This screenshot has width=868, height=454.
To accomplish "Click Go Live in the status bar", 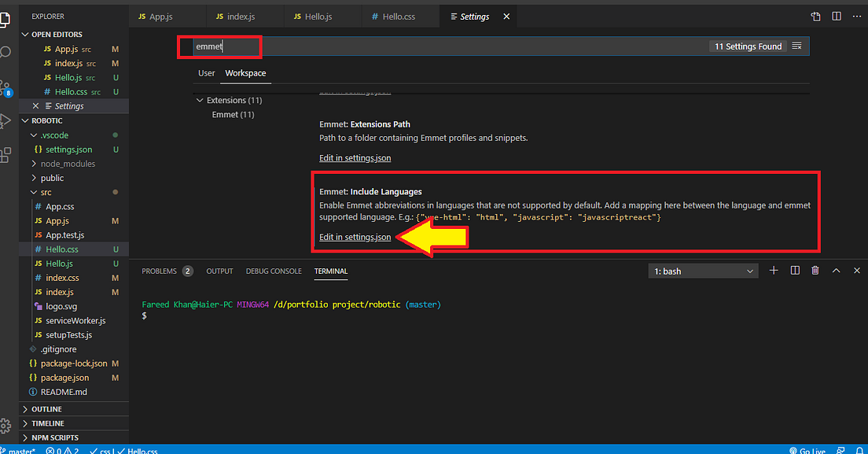I will (x=808, y=450).
